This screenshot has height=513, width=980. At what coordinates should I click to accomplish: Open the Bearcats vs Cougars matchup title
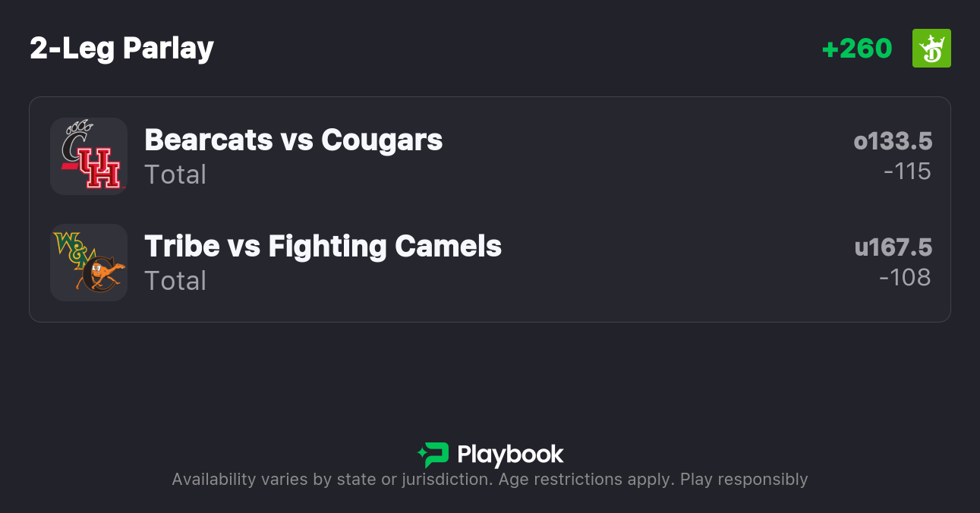(x=293, y=140)
